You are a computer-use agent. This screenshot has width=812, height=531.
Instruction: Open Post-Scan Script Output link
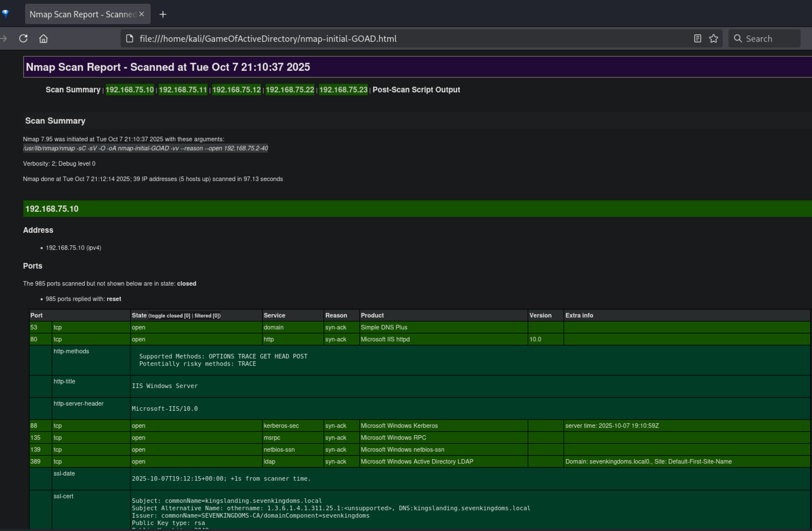(416, 90)
